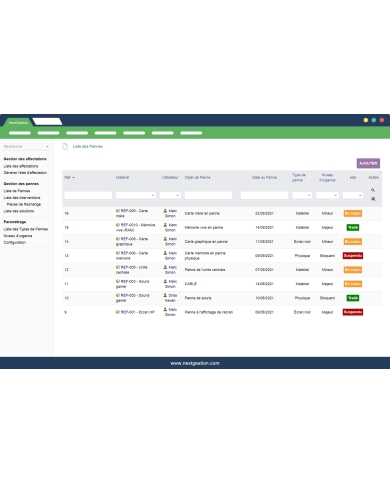The width and height of the screenshot is (390, 484).
Task: Click the Objet de Panne filter input
Action: [x=208, y=195]
